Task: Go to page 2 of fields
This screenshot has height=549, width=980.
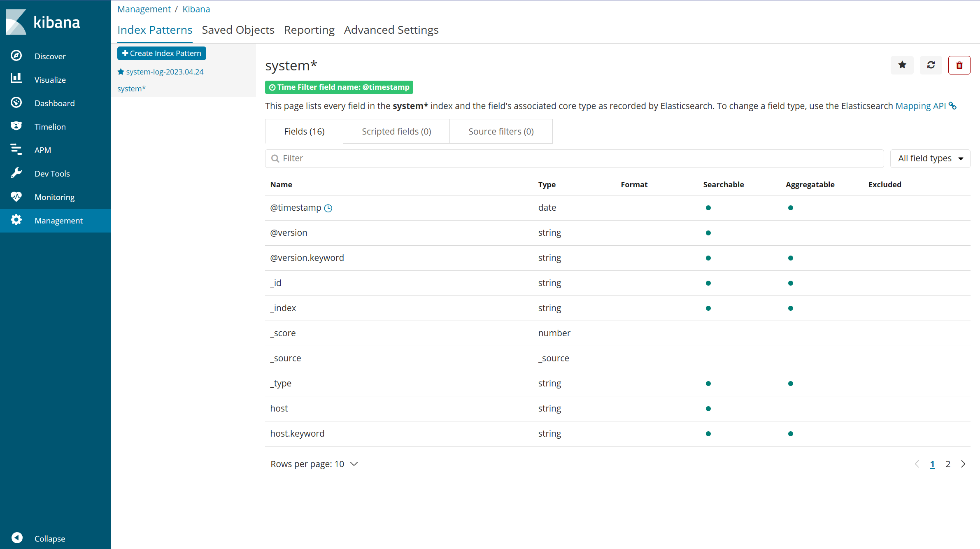Action: (x=948, y=464)
